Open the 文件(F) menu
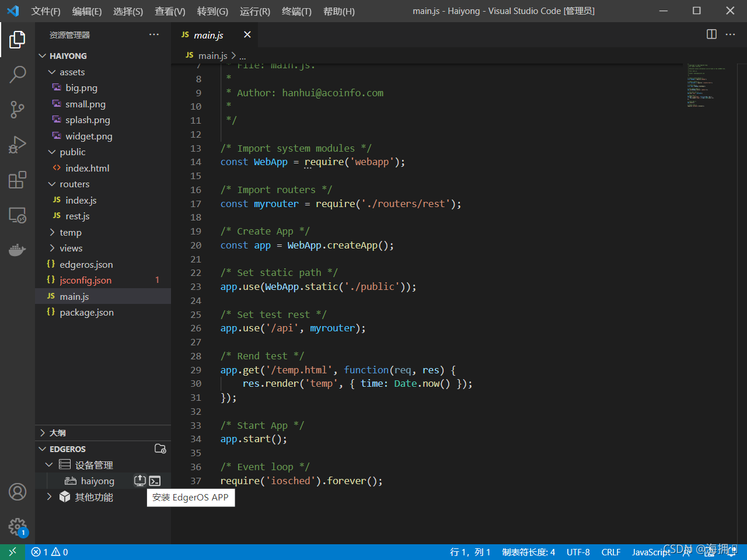 click(46, 11)
